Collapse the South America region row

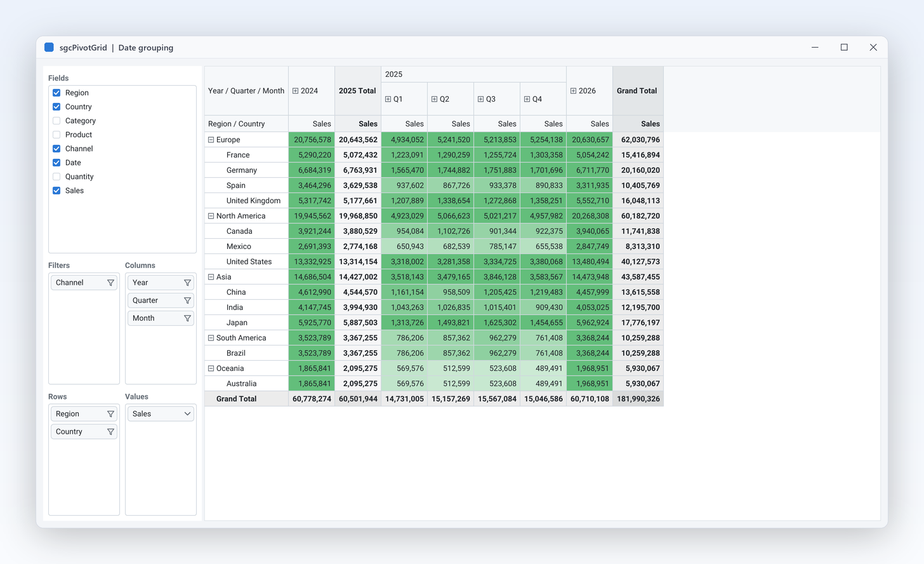tap(211, 338)
